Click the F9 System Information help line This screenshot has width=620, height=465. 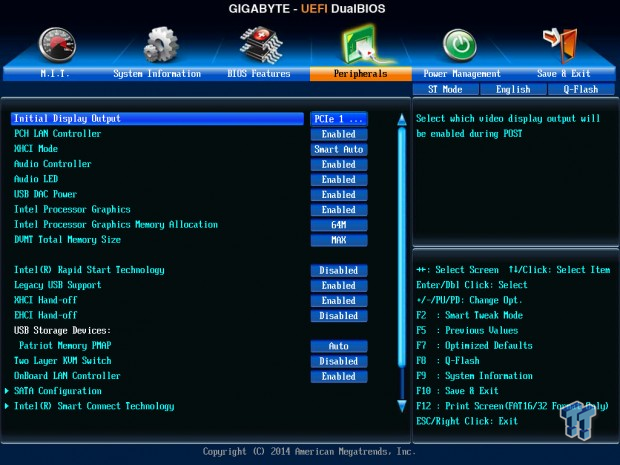coord(474,376)
